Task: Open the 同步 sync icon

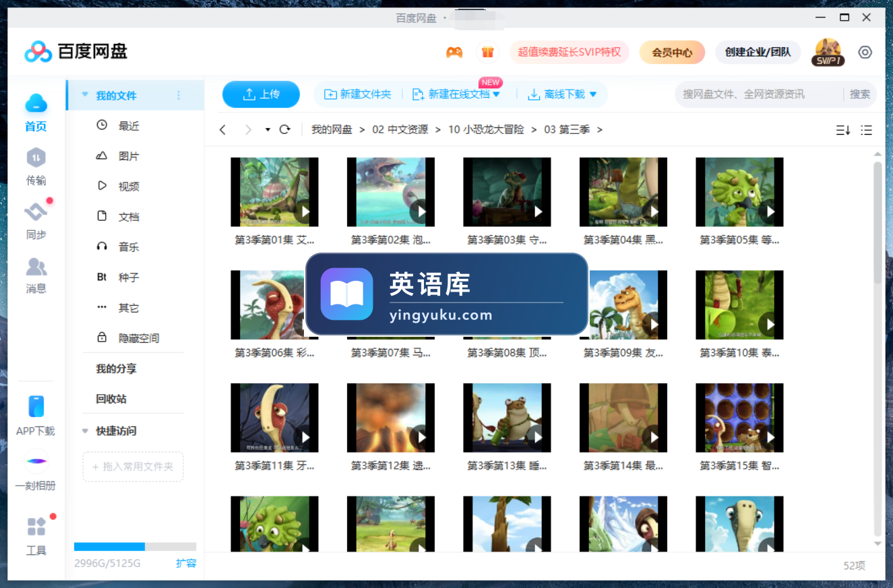Action: click(36, 212)
